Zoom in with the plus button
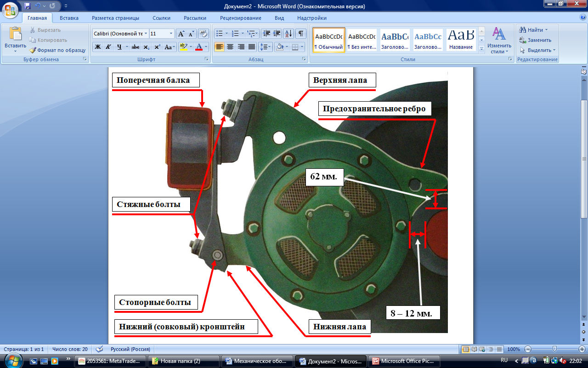Image resolution: width=588 pixels, height=368 pixels. click(x=582, y=349)
